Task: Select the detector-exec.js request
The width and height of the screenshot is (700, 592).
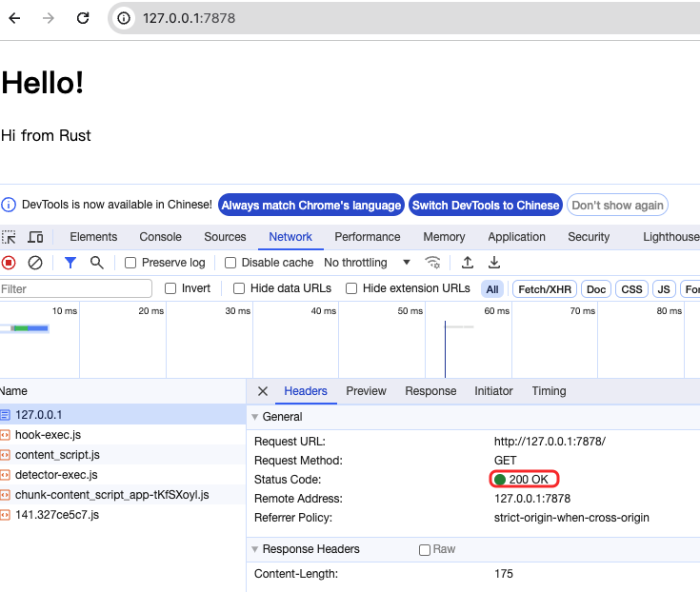Action: pyautogui.click(x=123, y=475)
